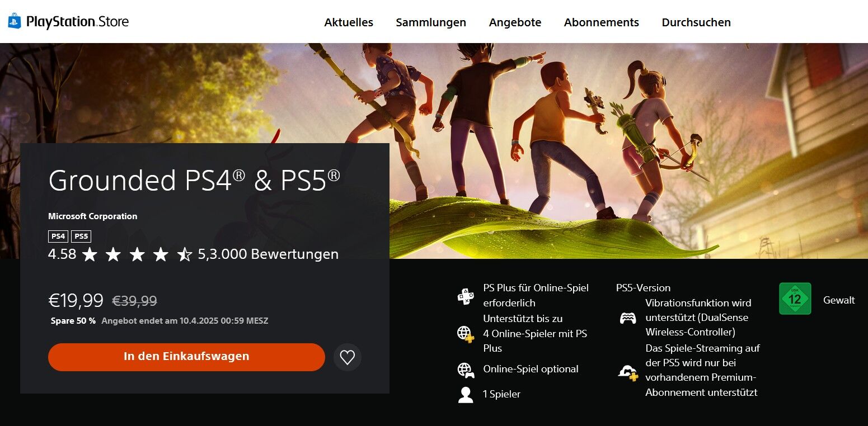Open the Microsoft Corporation publisher link

coord(93,216)
